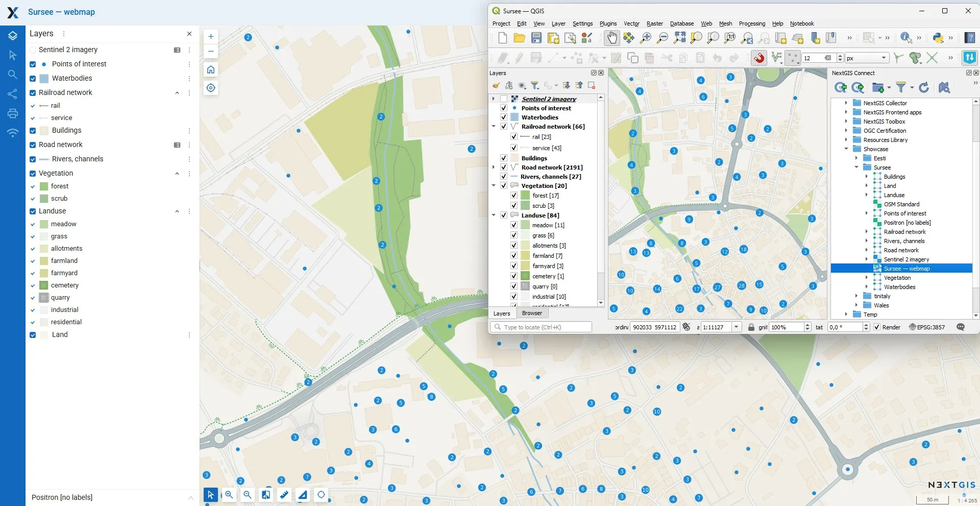Viewport: 980px width, 506px height.
Task: Toggle Buildings webmap layer checkbox
Action: [x=33, y=131]
